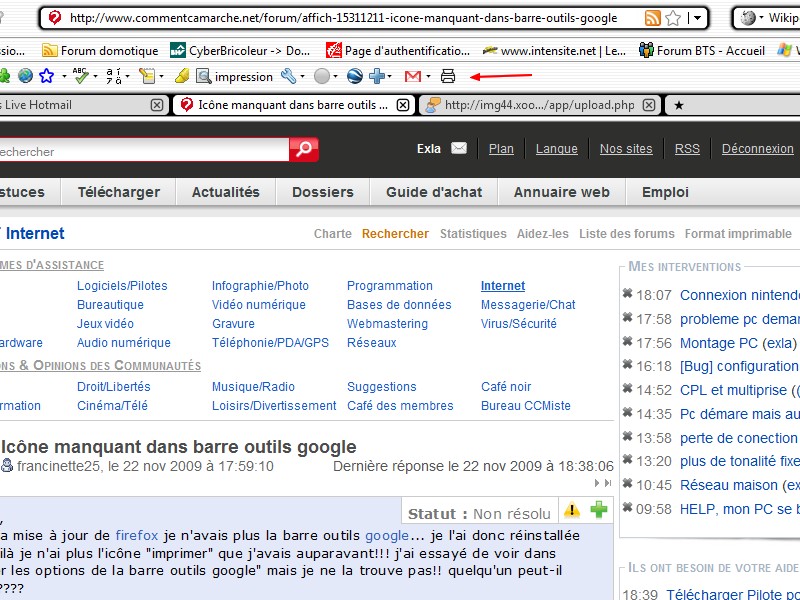
Task: Click the RSS feed icon in address bar
Action: point(653,18)
